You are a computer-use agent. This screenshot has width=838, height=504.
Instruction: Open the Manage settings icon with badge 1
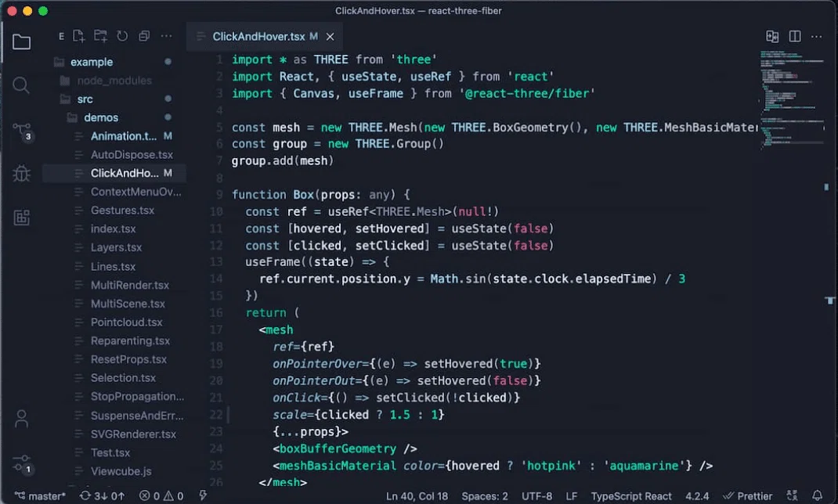click(22, 463)
